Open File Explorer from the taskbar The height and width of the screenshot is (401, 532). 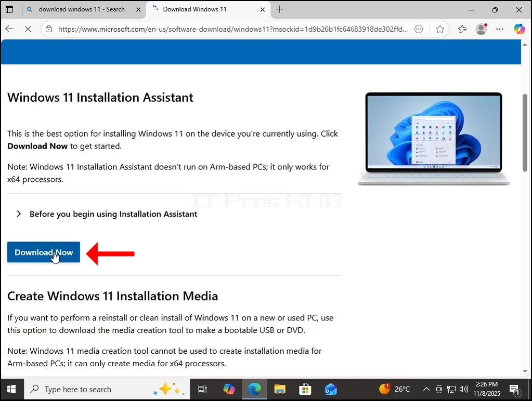pyautogui.click(x=280, y=390)
